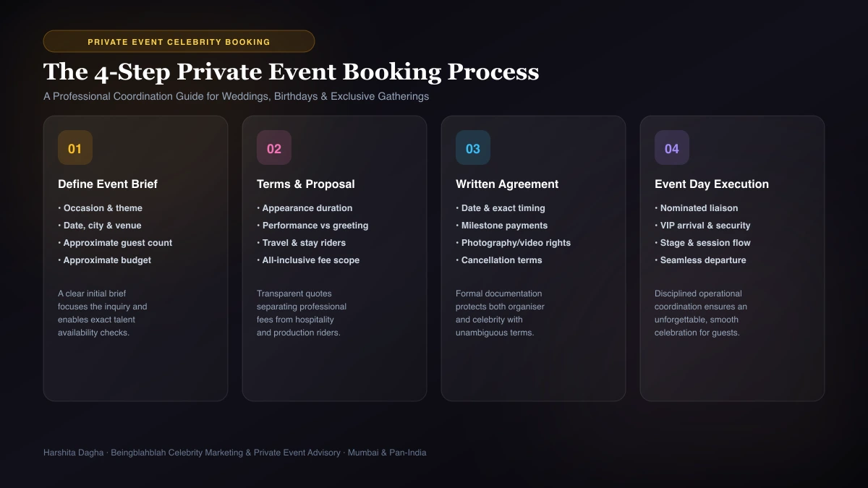
Task: Click the 'Approximate budget' bullet
Action: tap(105, 260)
